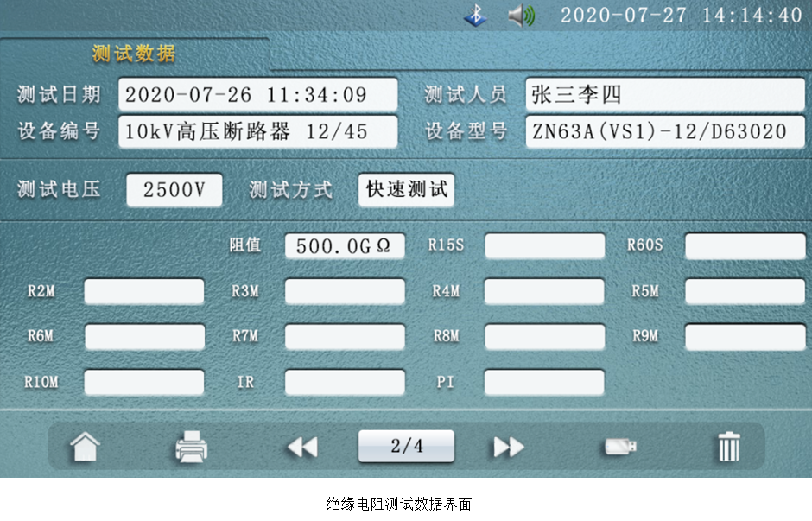Viewport: 812px width, 521px height.
Task: Click the empty R4M field
Action: tap(544, 291)
